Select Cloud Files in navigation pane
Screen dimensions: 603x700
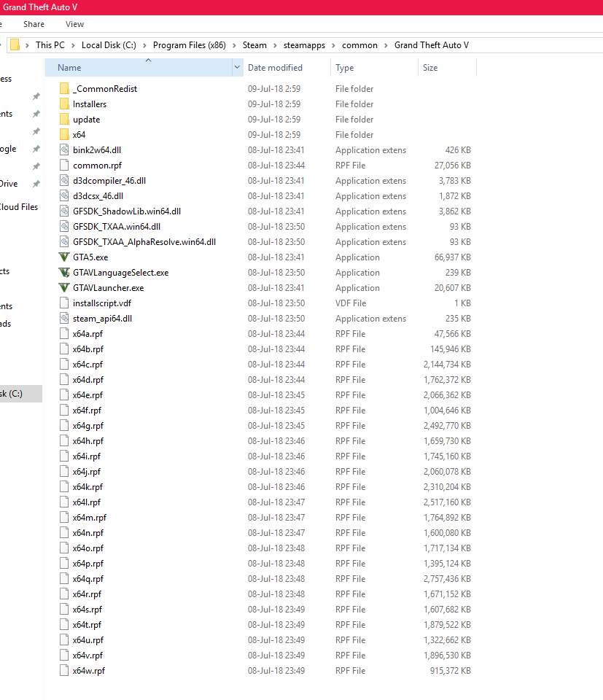(x=19, y=207)
